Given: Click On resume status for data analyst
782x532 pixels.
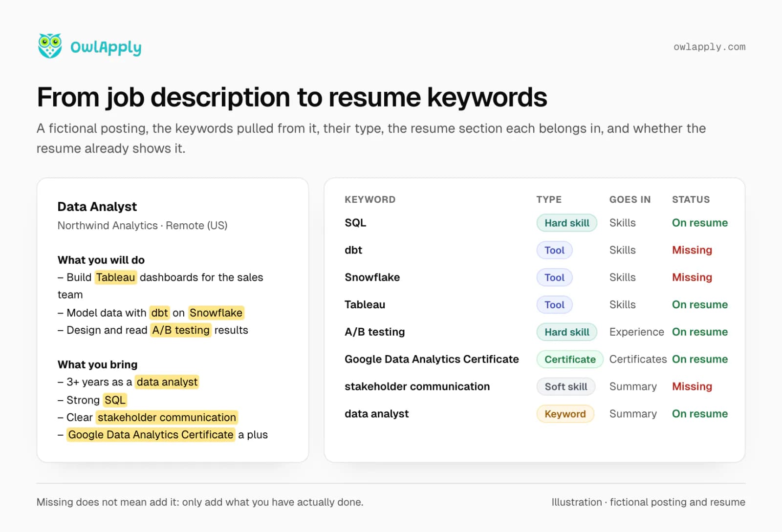Looking at the screenshot, I should click(700, 414).
